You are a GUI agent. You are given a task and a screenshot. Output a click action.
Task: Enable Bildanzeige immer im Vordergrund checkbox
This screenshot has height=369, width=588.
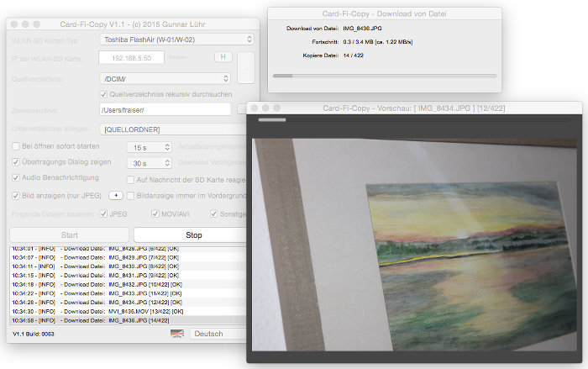[130, 196]
